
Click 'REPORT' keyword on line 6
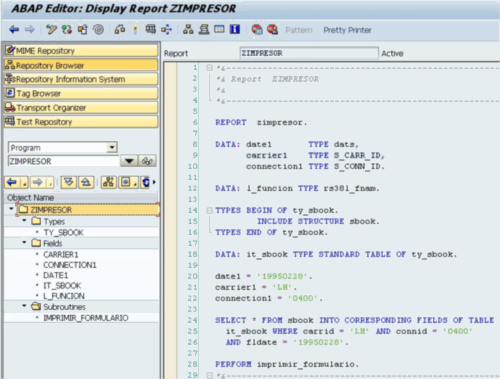(231, 122)
